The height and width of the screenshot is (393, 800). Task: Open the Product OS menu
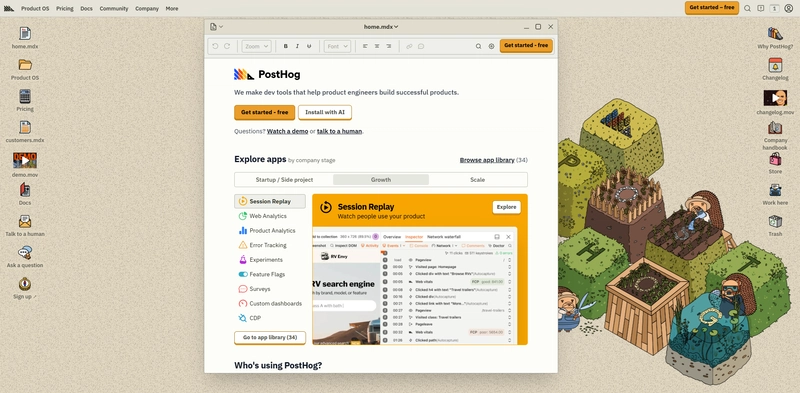coord(35,8)
